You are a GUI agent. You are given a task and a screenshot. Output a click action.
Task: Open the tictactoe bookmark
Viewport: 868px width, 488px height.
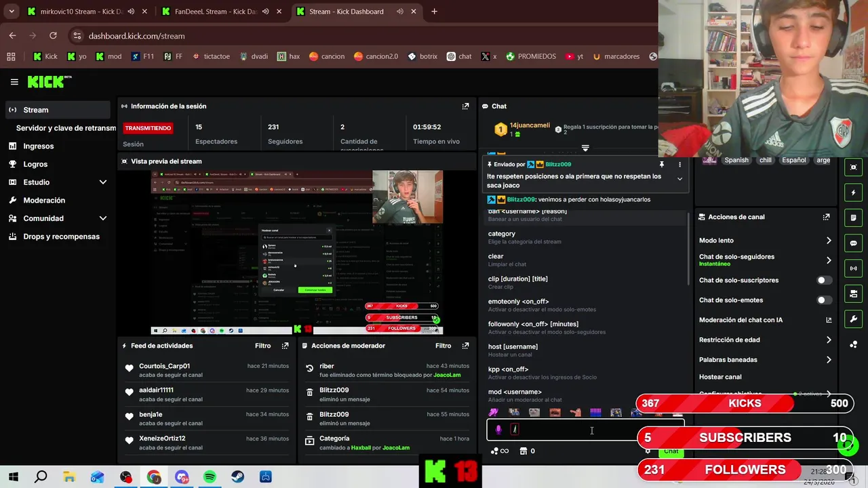coord(211,57)
